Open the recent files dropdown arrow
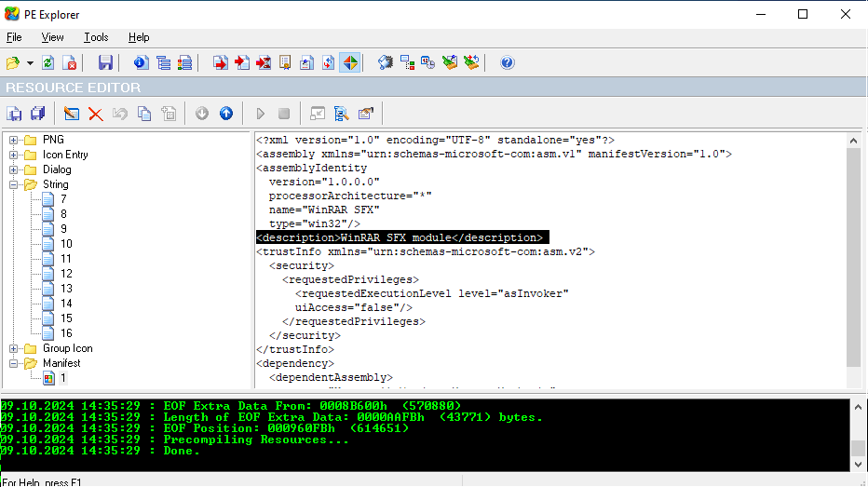 click(x=30, y=63)
